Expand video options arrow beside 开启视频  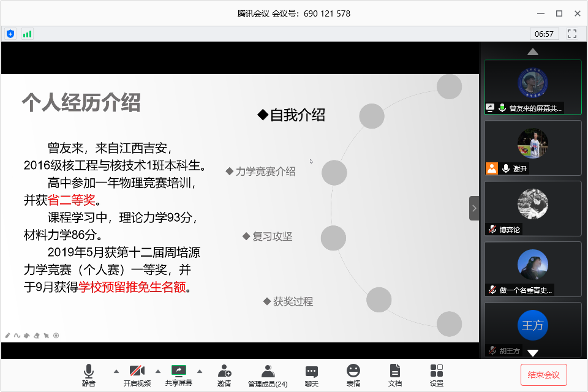click(157, 371)
